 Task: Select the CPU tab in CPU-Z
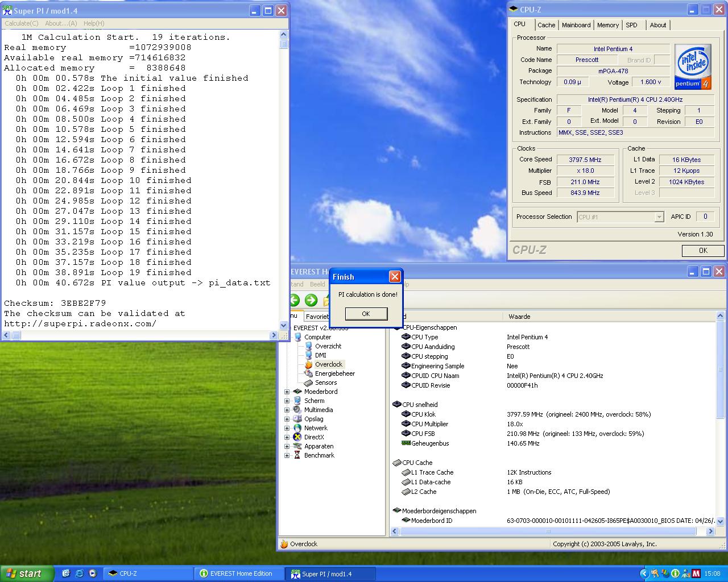(520, 24)
